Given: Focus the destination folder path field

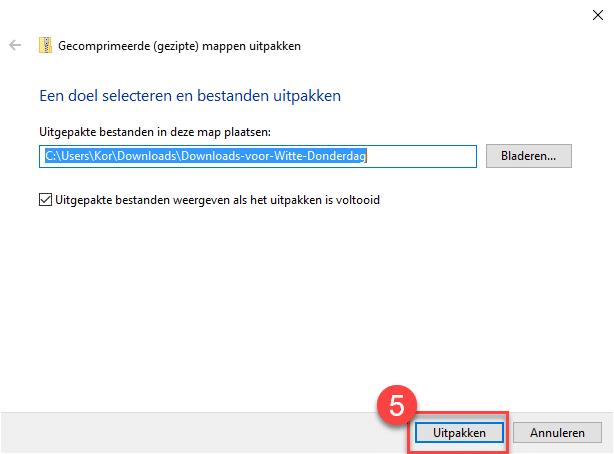Looking at the screenshot, I should click(260, 156).
